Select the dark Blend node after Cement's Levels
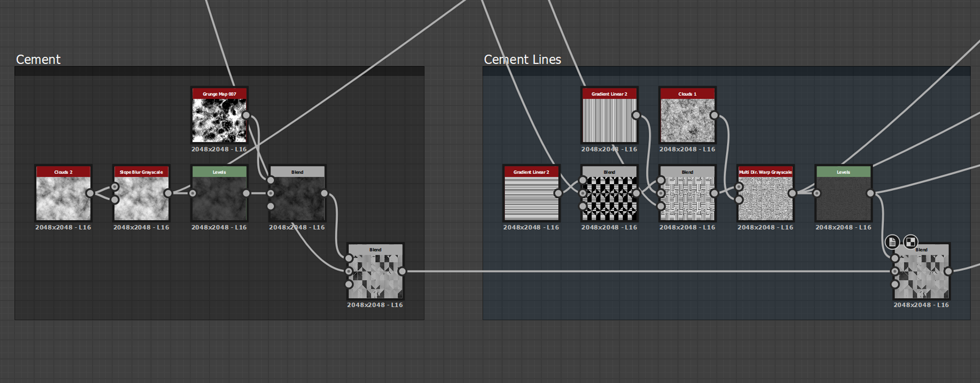This screenshot has height=383, width=980. (x=297, y=194)
